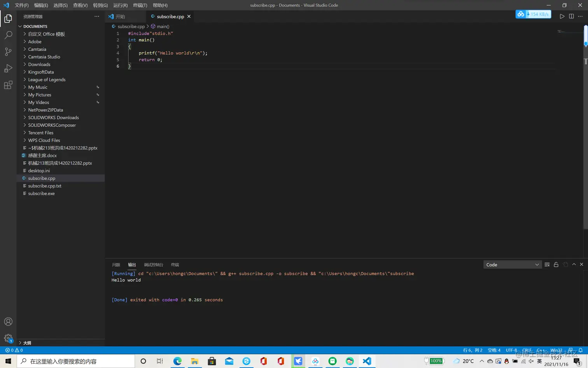Close the bottom output panel
588x368 pixels.
click(x=582, y=264)
